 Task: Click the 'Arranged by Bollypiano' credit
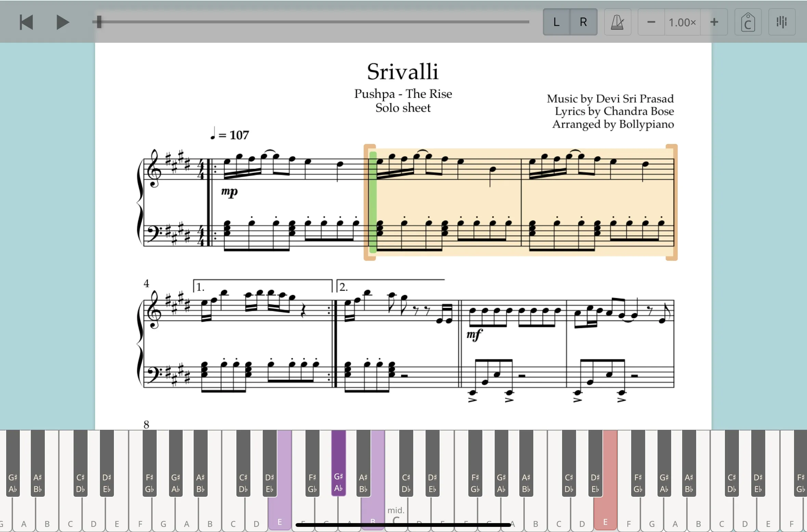[613, 124]
